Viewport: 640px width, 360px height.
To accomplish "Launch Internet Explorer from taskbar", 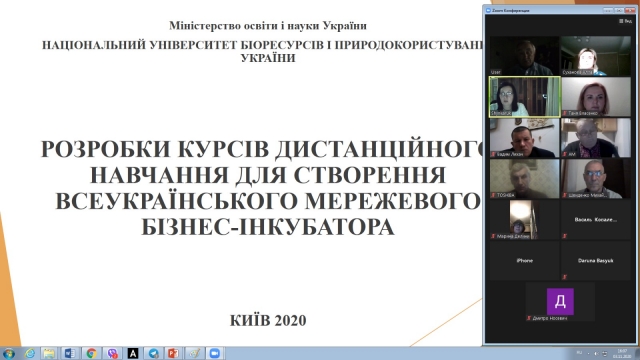I will pos(29,353).
